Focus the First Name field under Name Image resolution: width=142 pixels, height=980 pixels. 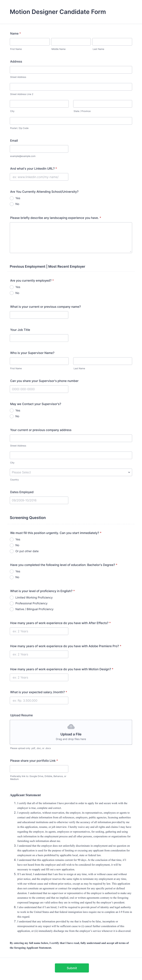pyautogui.click(x=30, y=42)
